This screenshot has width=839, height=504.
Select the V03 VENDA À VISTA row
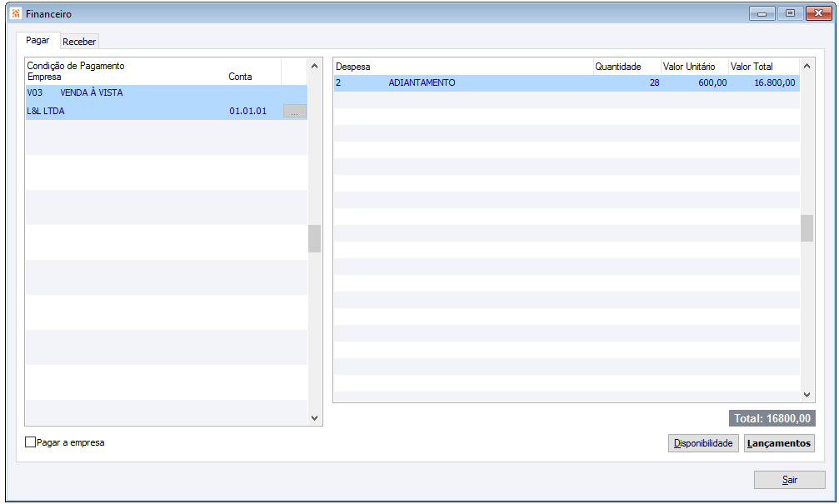[167, 92]
